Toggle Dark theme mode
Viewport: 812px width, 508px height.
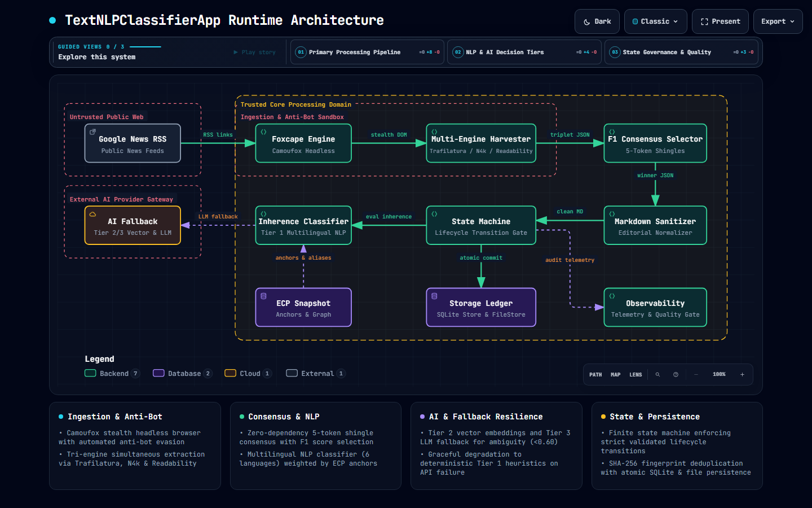pyautogui.click(x=597, y=21)
